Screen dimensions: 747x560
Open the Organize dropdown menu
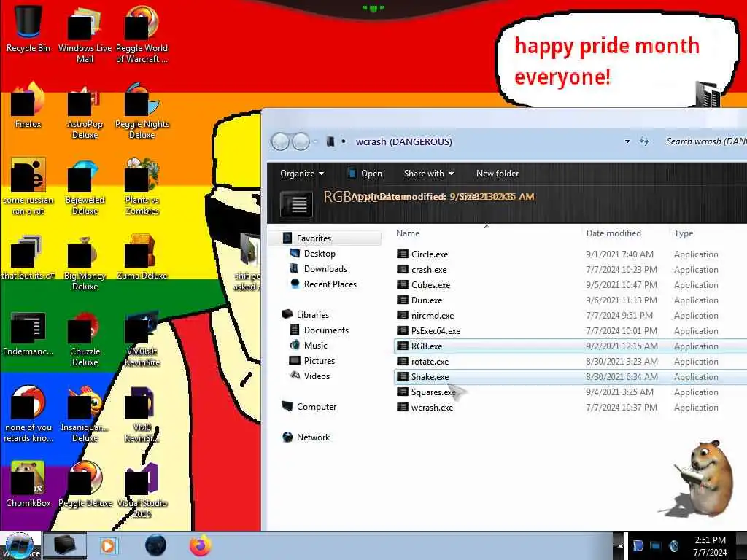[301, 174]
